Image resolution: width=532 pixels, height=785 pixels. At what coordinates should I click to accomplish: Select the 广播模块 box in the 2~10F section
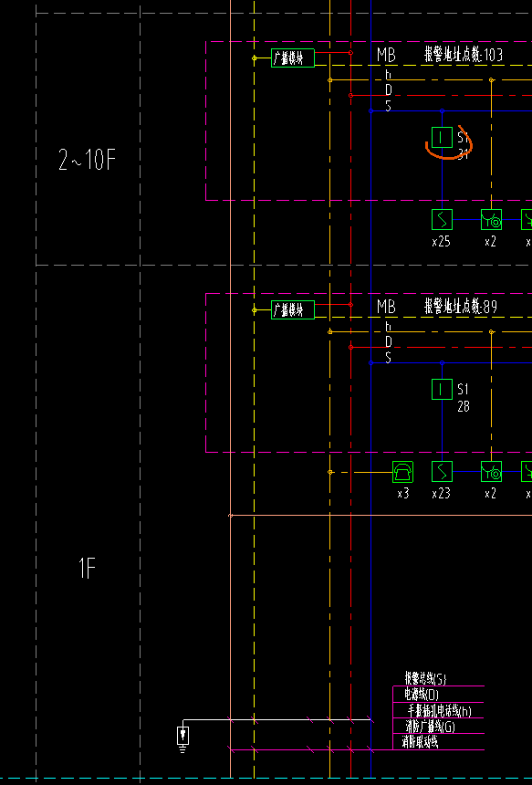(293, 58)
